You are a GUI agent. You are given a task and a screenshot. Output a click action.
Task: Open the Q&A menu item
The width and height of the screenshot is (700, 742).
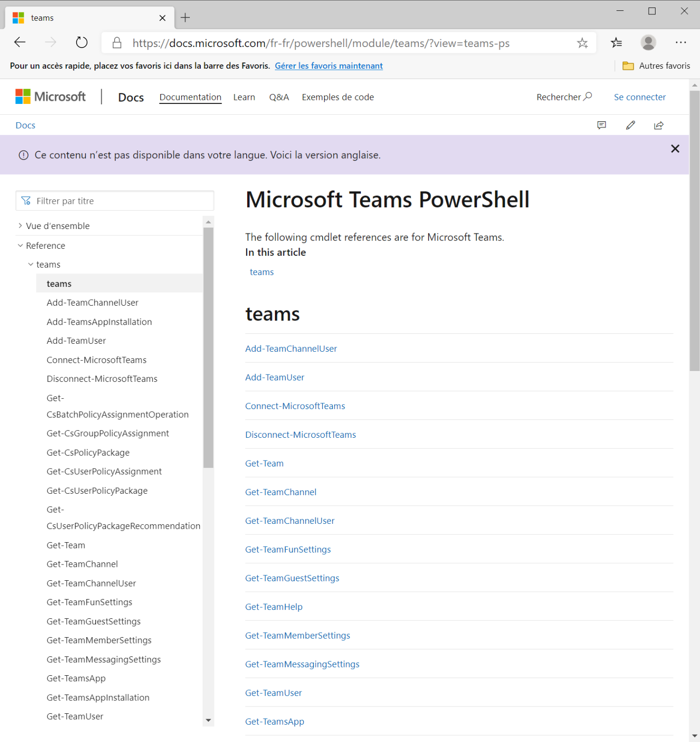[x=279, y=97]
